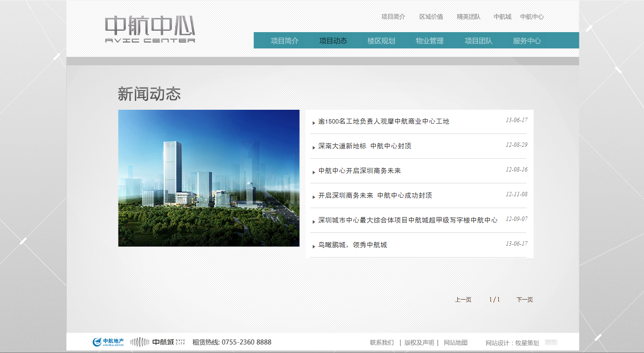Open the 联系我们 footer link
The image size is (644, 353).
[382, 343]
